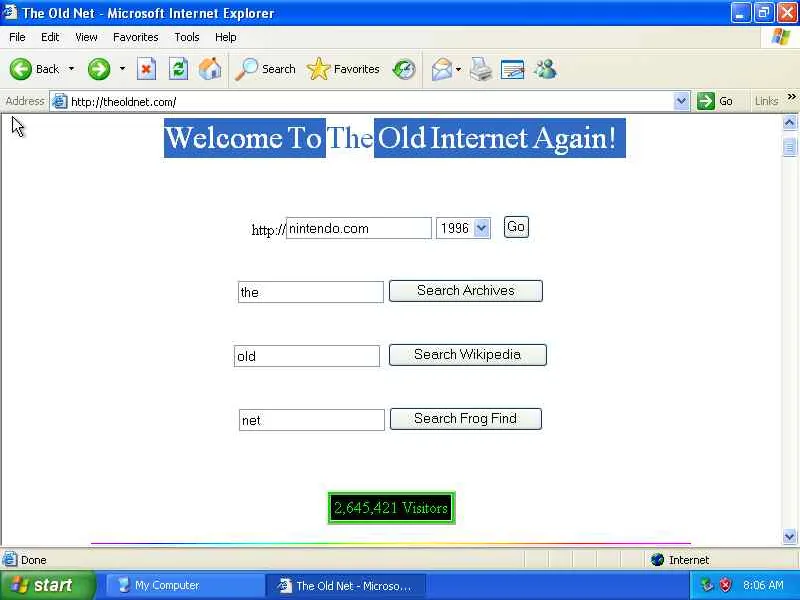This screenshot has height=600, width=800.
Task: Open the Forward history dropdown arrow
Action: [x=122, y=69]
